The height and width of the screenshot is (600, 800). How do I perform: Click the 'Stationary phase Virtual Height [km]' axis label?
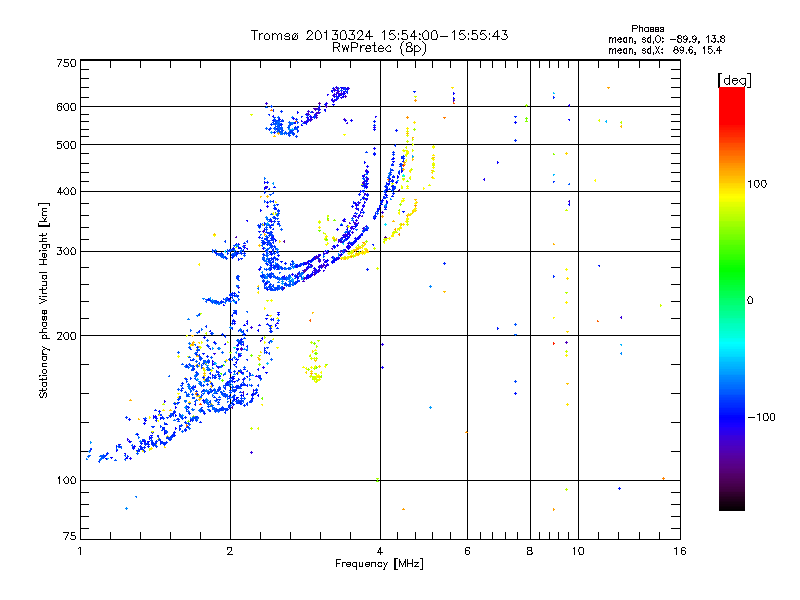[44, 300]
